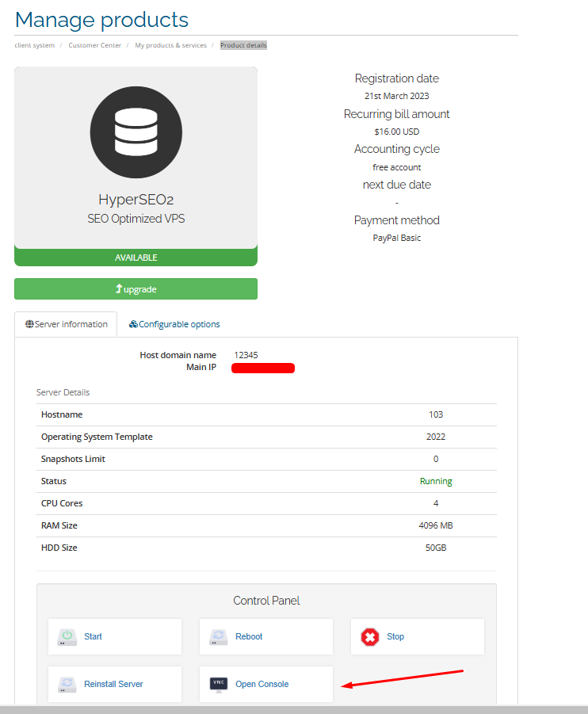Image resolution: width=588 pixels, height=714 pixels.
Task: Go to My products & services breadcrumb
Action: pyautogui.click(x=171, y=45)
